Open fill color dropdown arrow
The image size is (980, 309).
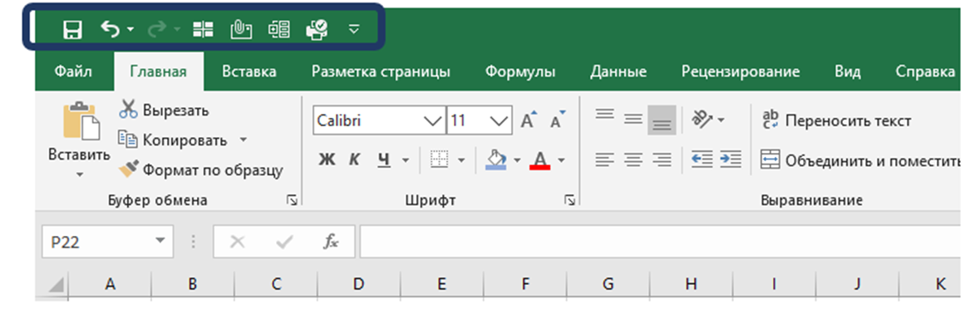(517, 160)
